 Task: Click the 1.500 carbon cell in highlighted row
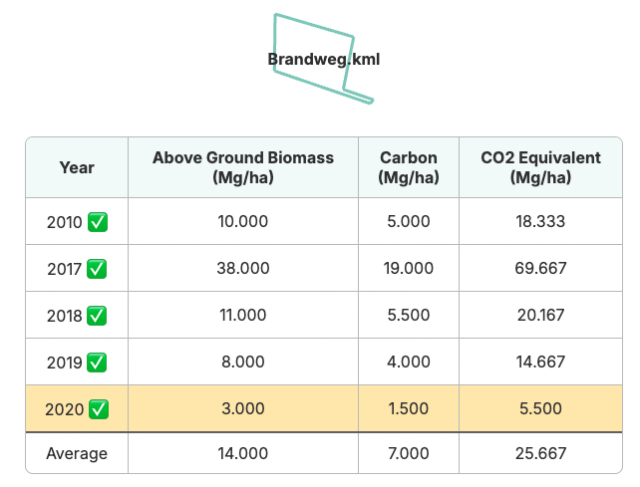click(x=409, y=409)
